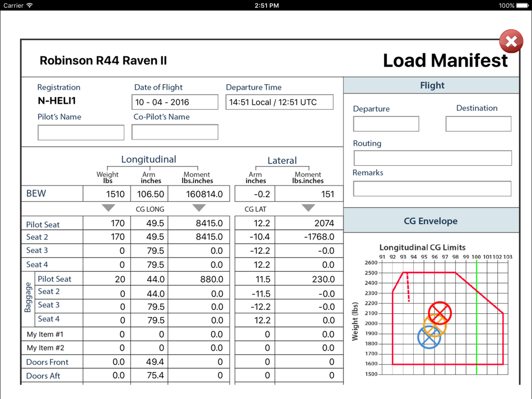This screenshot has height=399, width=532.
Task: Select the Departure input box
Action: coord(386,124)
